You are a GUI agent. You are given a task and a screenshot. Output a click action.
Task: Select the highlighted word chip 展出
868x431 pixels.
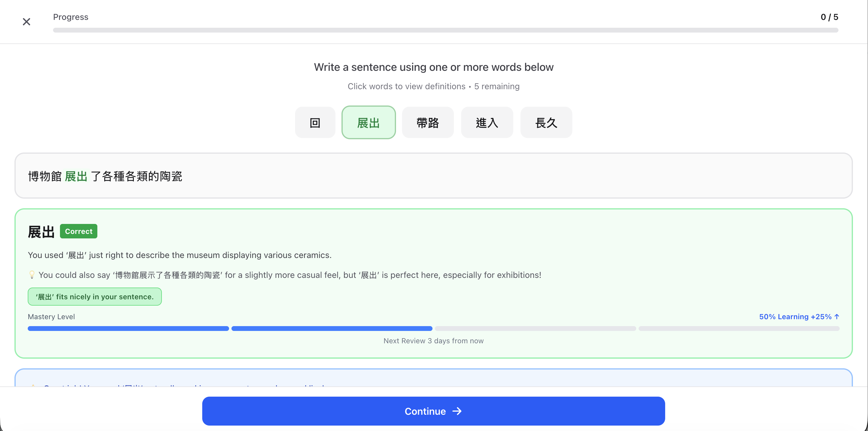368,123
